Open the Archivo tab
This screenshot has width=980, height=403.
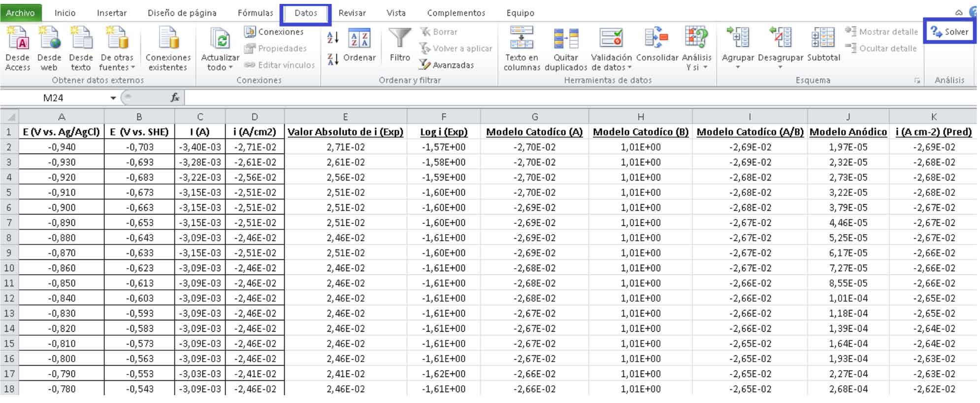[x=20, y=13]
